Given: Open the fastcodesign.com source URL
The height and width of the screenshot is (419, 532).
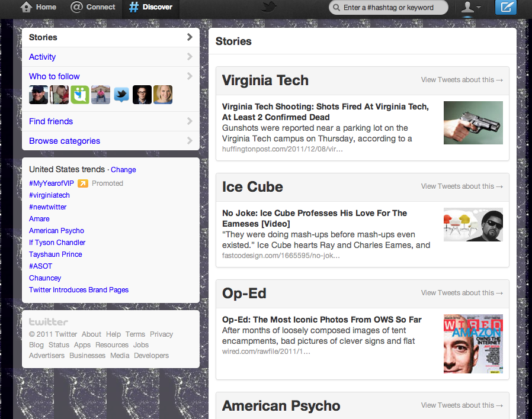Looking at the screenshot, I should point(281,256).
